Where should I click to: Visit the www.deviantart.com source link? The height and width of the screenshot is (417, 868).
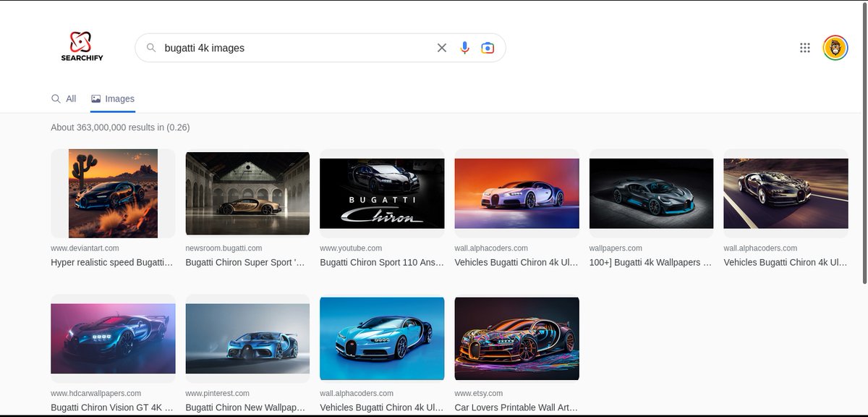coord(85,248)
